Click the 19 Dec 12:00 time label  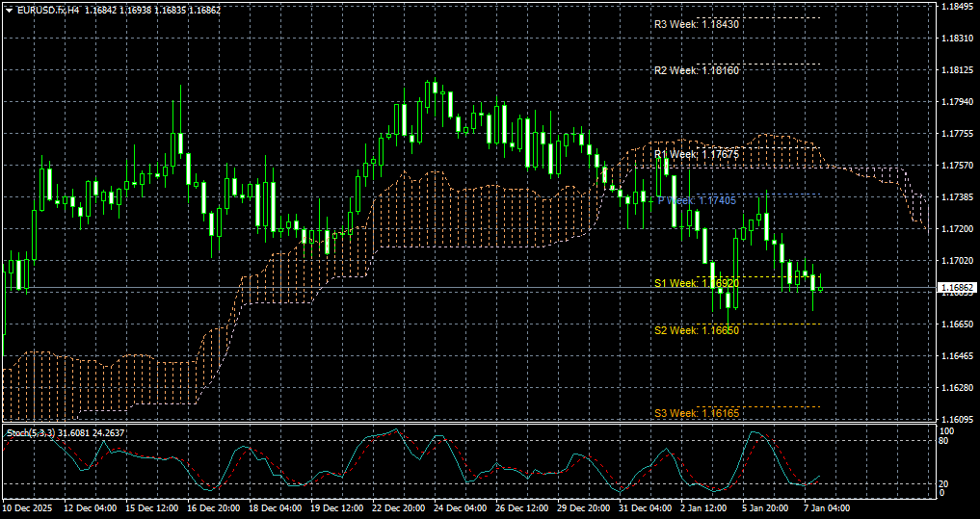click(337, 509)
